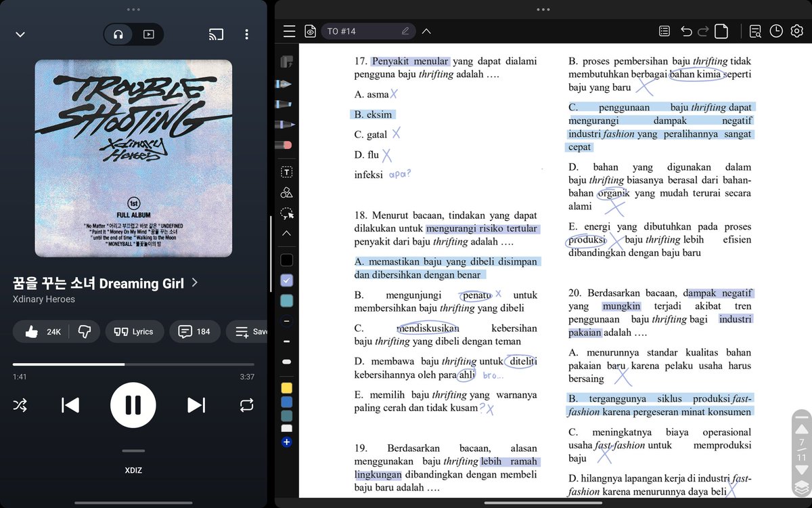Open the Lyrics button
Screen dimensions: 812x508
pyautogui.click(x=134, y=332)
